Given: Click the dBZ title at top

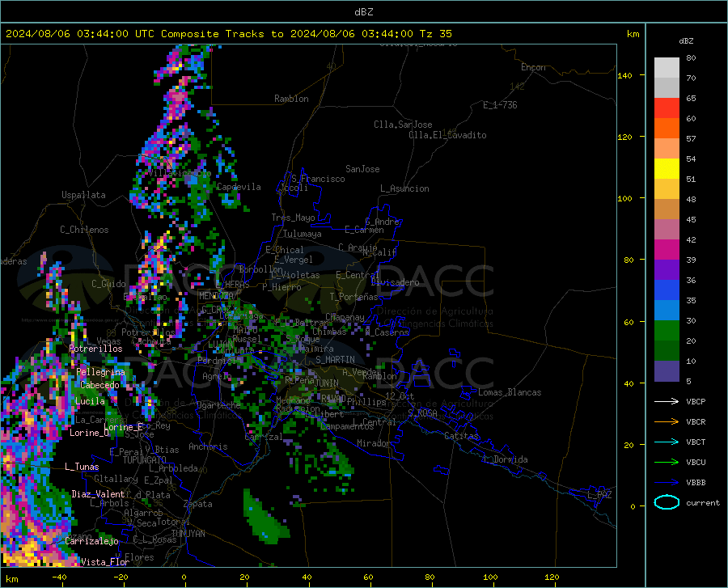Looking at the screenshot, I should click(x=363, y=12).
